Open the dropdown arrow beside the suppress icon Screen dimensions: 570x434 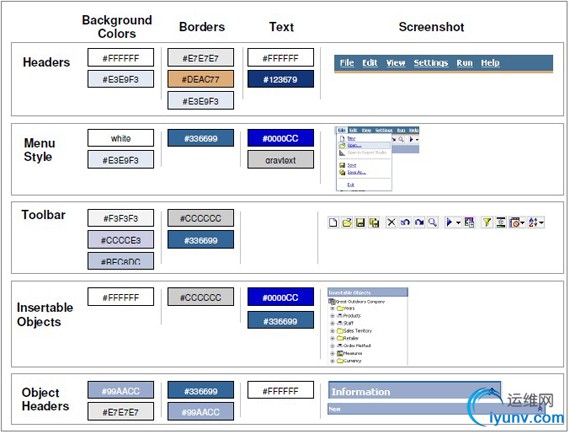[x=523, y=222]
